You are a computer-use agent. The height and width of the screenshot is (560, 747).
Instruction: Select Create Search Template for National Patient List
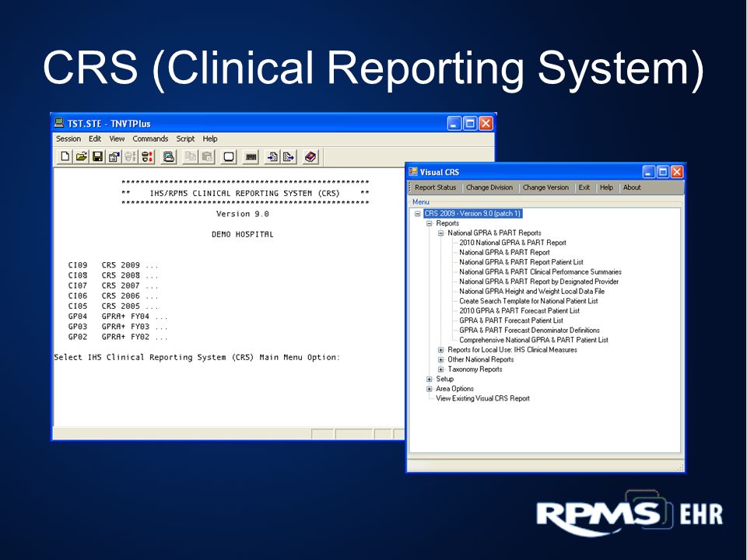pos(528,301)
